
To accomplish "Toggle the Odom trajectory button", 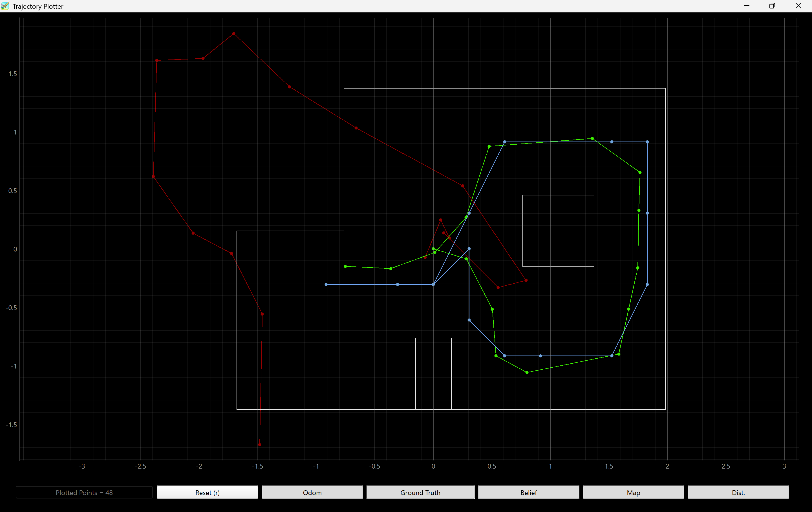I will coord(312,493).
